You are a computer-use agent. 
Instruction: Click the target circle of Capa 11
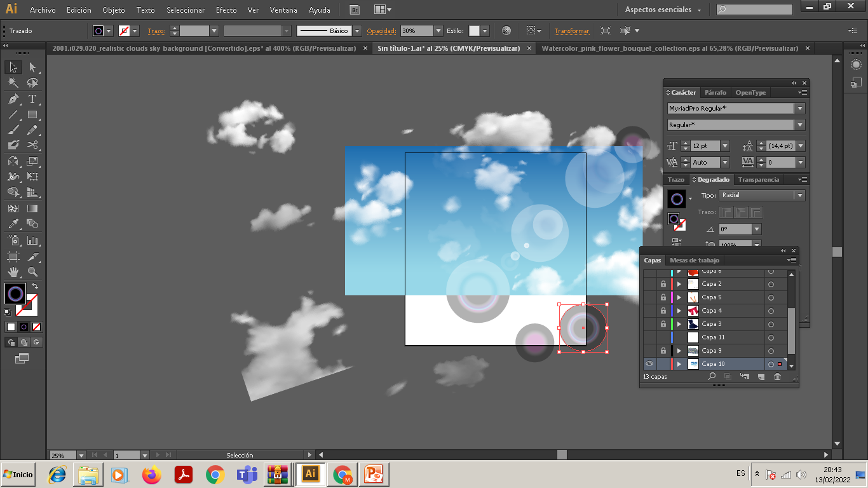[771, 337]
